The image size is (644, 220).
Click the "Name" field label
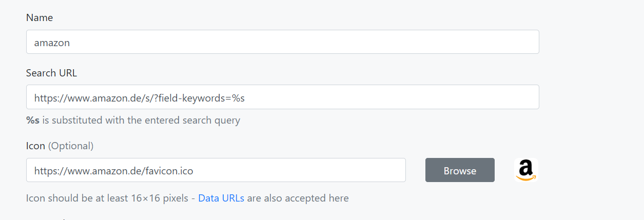pos(40,18)
